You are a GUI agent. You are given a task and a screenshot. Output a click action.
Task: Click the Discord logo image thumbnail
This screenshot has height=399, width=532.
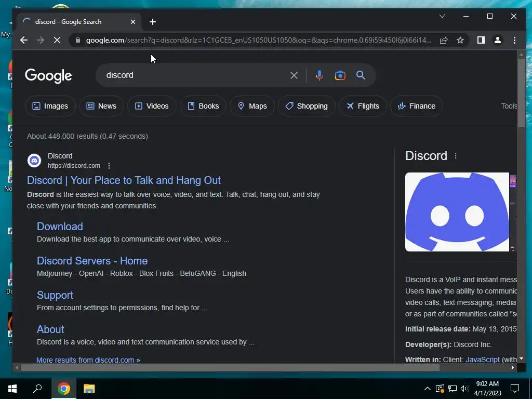pos(457,212)
